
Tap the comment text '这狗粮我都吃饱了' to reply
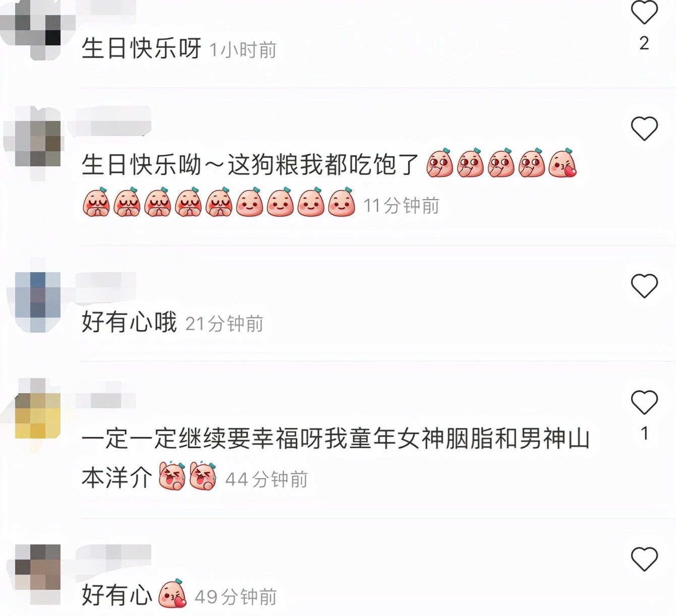(x=323, y=165)
